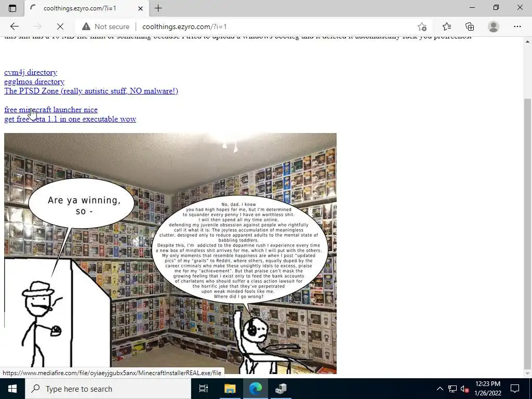Open the Favorites list
Viewport: 532px width, 399px height.
(447, 26)
